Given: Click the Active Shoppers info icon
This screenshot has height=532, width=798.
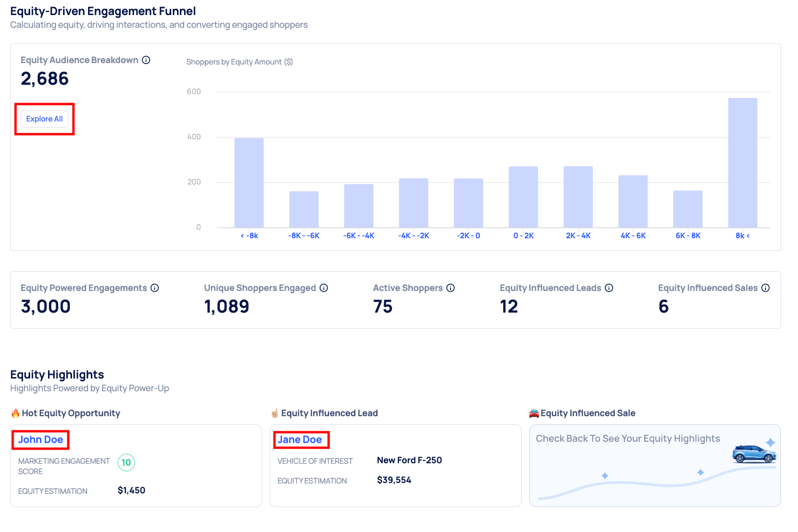Looking at the screenshot, I should coord(451,288).
